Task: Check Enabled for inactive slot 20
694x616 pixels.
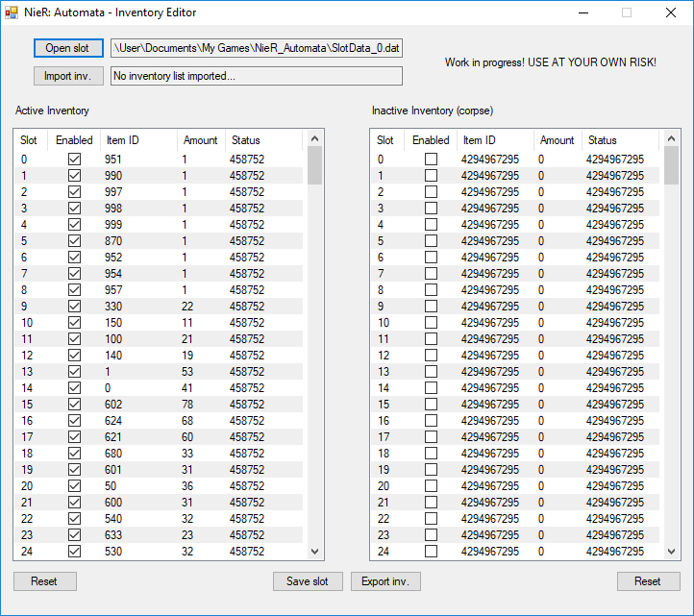Action: click(431, 486)
